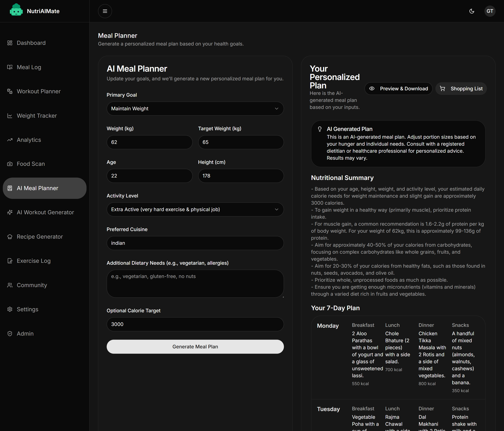Image resolution: width=504 pixels, height=431 pixels.
Task: Click the Workout Planner dumbbell icon
Action: pyautogui.click(x=10, y=91)
